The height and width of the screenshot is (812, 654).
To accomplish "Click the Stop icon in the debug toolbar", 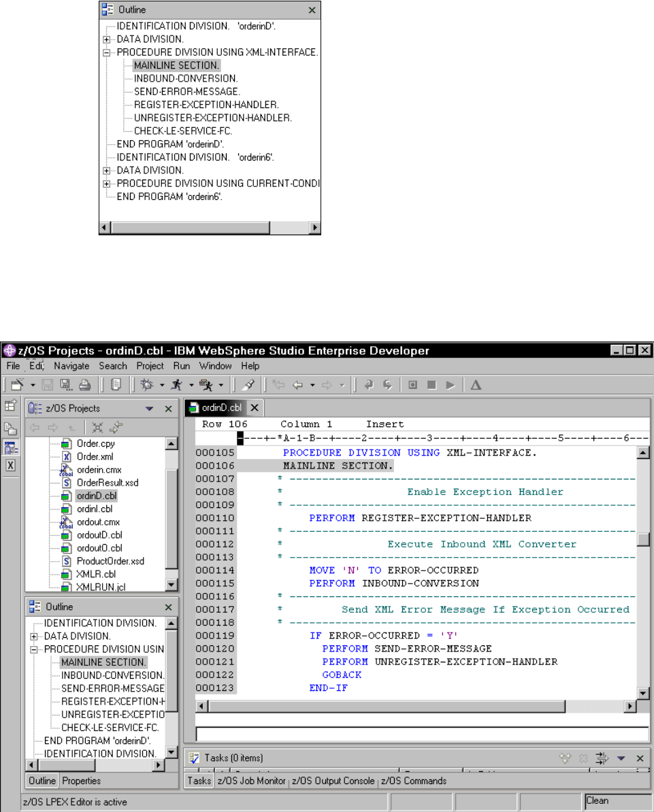I will [431, 385].
